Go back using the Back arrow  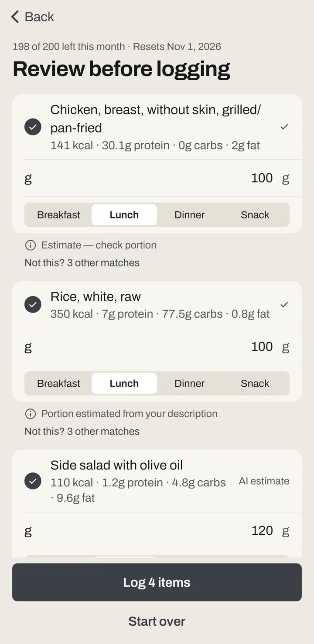(x=32, y=17)
